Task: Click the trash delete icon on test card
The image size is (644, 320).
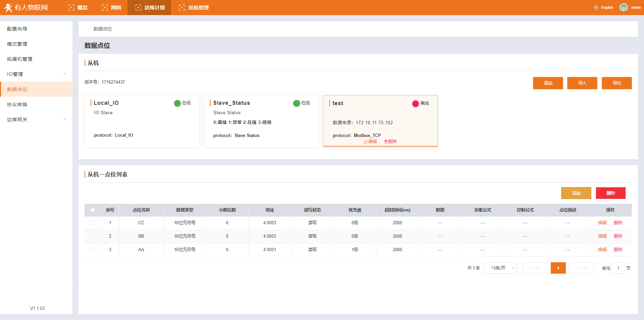Action: pyautogui.click(x=386, y=142)
